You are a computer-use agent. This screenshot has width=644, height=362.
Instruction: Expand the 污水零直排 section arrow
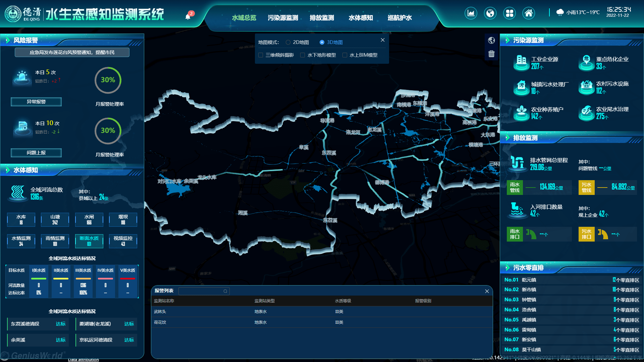(507, 268)
